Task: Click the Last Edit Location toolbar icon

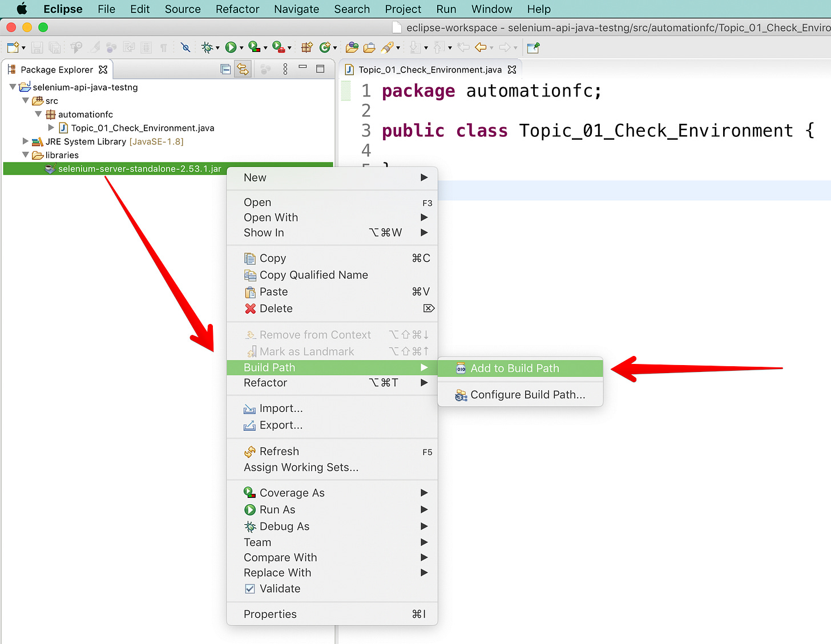Action: click(463, 48)
